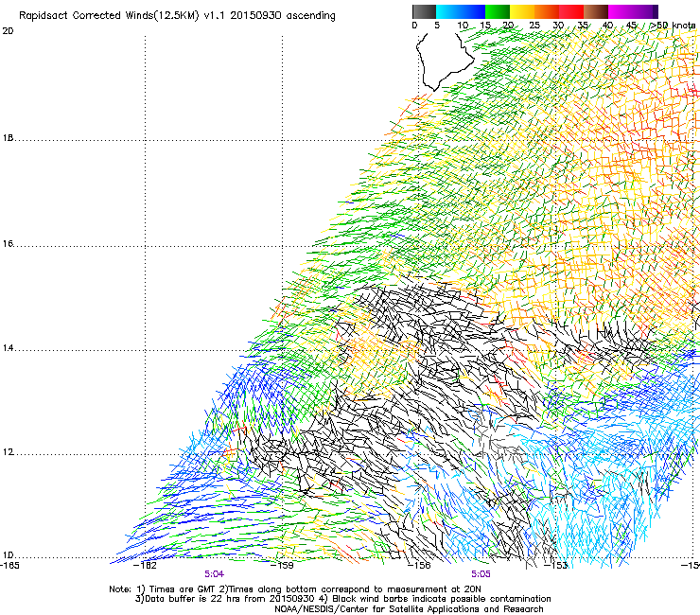Image resolution: width=700 pixels, height=615 pixels.
Task: Click the 'Data buffer is 22 hrs' note line
Action: coord(342,599)
